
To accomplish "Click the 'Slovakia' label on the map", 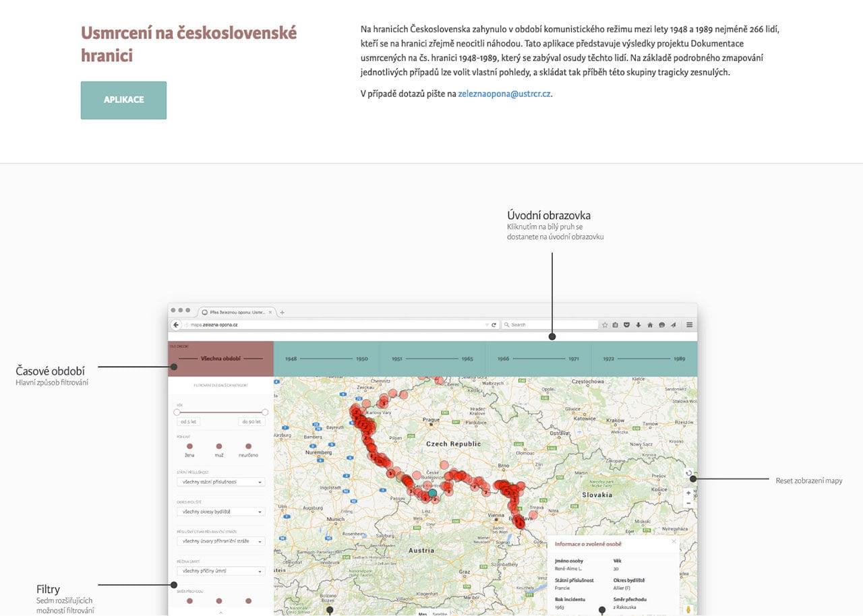I will tap(597, 495).
